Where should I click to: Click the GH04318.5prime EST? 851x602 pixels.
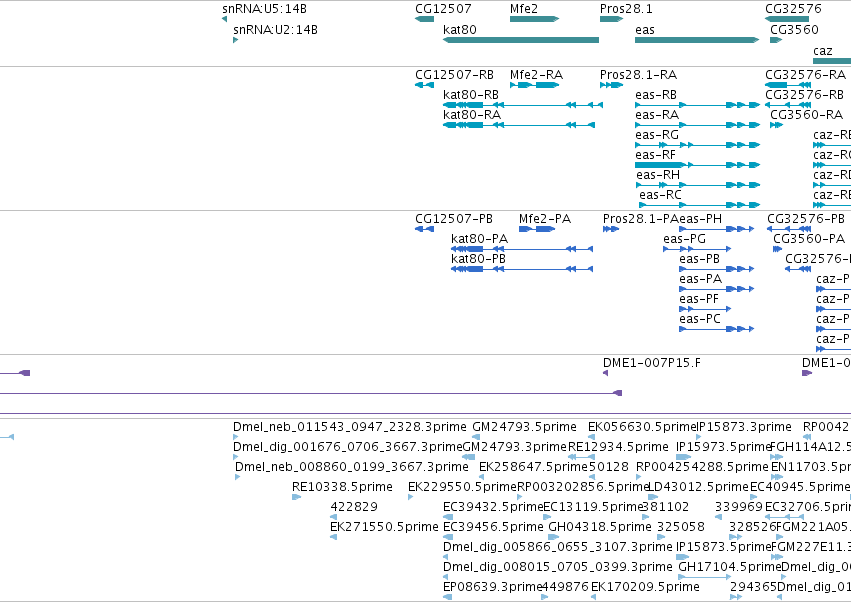click(554, 537)
